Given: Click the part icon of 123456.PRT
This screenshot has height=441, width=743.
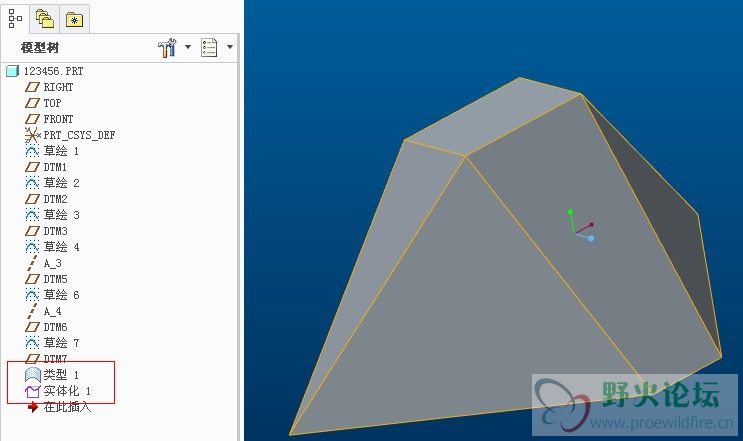Looking at the screenshot, I should point(12,71).
